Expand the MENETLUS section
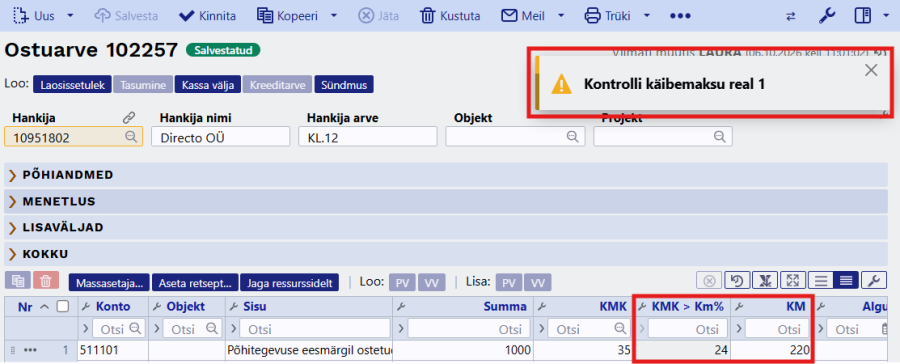 click(x=446, y=202)
